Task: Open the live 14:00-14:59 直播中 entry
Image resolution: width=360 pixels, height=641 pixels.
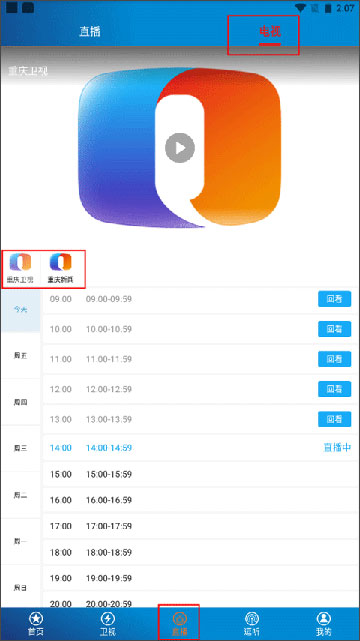Action: [197, 448]
